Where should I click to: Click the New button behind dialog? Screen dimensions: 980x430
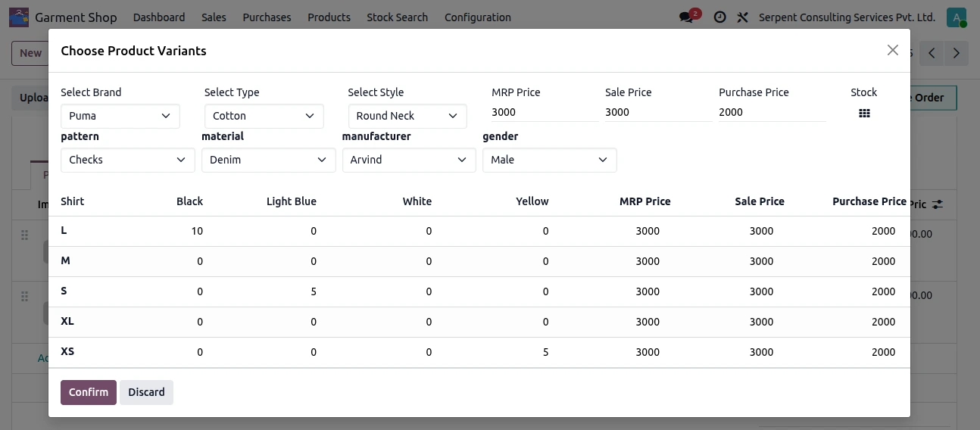coord(30,53)
